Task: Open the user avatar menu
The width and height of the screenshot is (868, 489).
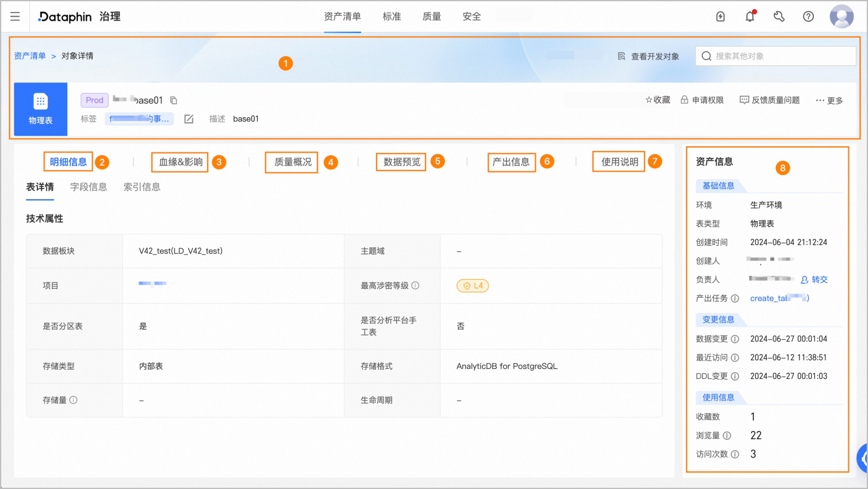Action: click(841, 16)
